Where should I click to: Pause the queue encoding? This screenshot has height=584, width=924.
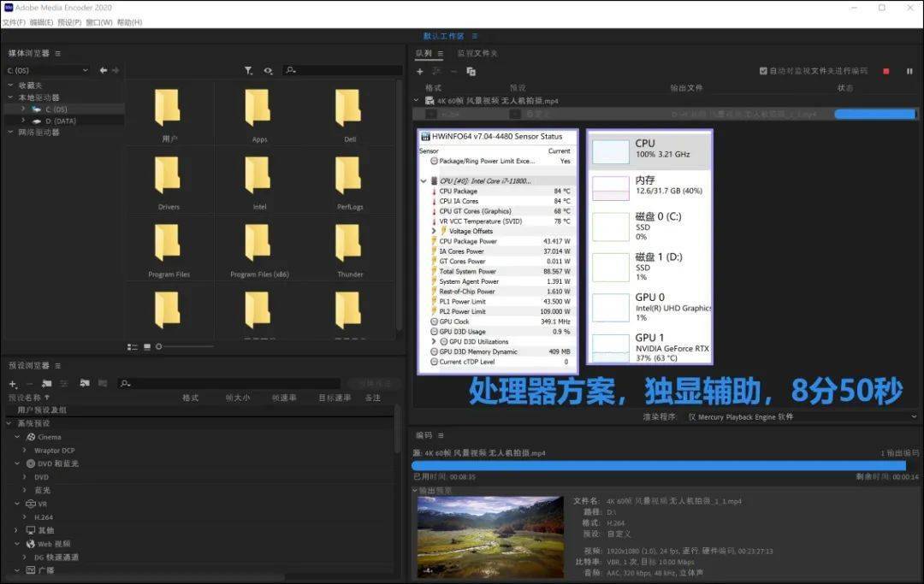click(x=909, y=71)
